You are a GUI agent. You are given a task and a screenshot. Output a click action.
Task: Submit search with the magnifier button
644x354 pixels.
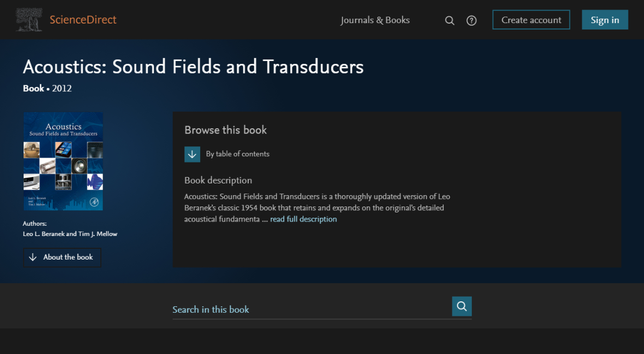point(462,306)
